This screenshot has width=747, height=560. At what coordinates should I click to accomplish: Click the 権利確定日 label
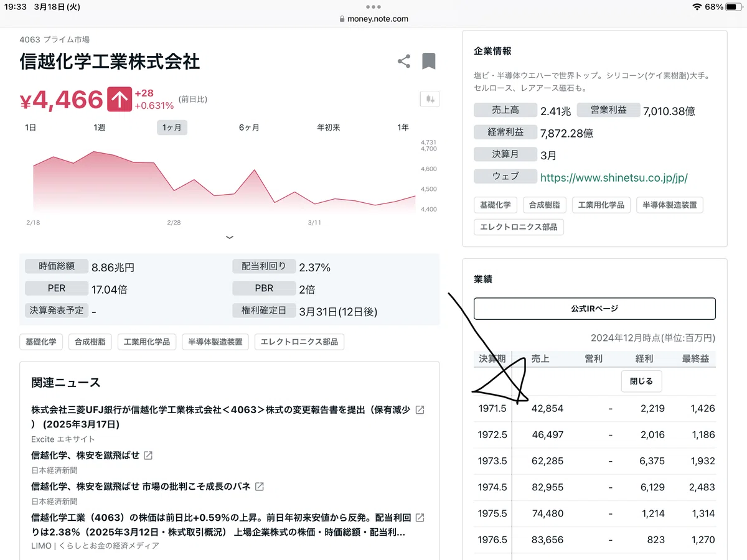point(264,310)
